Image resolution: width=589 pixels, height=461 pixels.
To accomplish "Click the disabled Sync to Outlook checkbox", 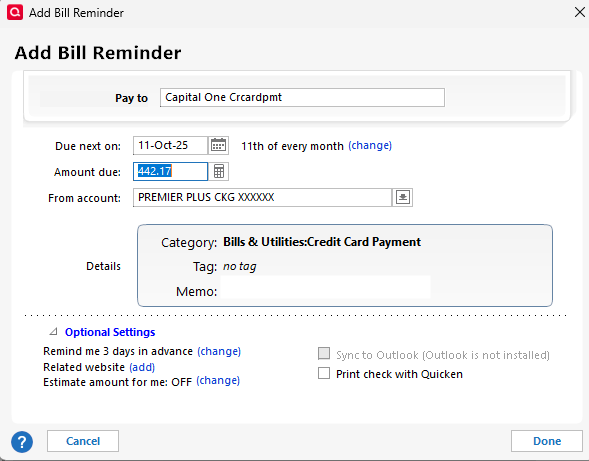I will [324, 354].
